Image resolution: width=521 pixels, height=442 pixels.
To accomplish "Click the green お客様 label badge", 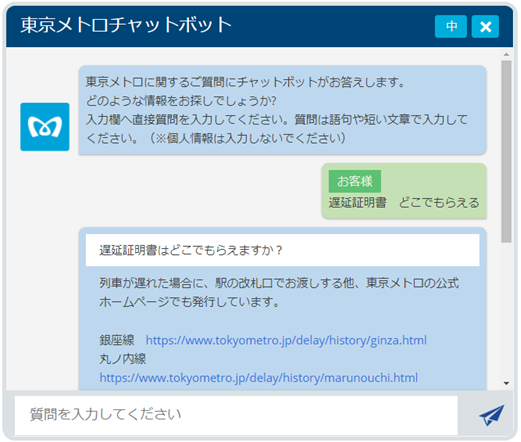I will point(355,181).
